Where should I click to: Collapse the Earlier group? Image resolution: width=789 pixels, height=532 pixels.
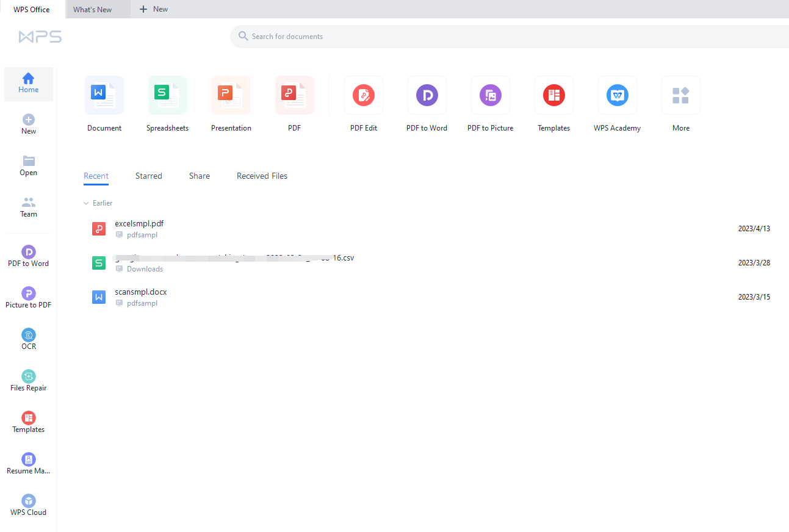coord(86,203)
